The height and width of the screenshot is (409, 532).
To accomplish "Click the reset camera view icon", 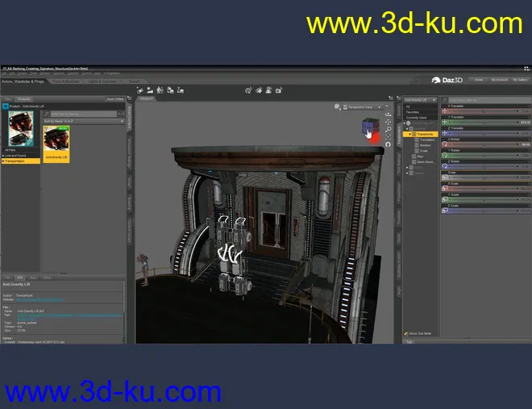I will coord(389,146).
